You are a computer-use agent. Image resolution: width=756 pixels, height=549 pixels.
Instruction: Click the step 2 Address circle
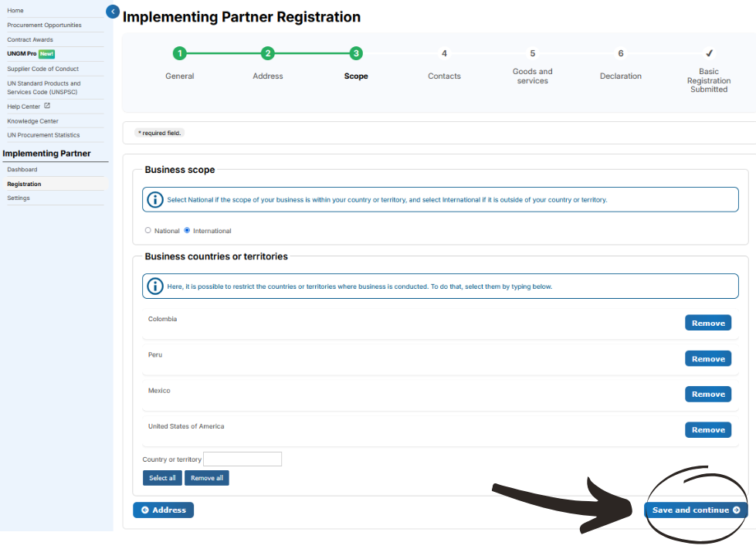coord(268,53)
